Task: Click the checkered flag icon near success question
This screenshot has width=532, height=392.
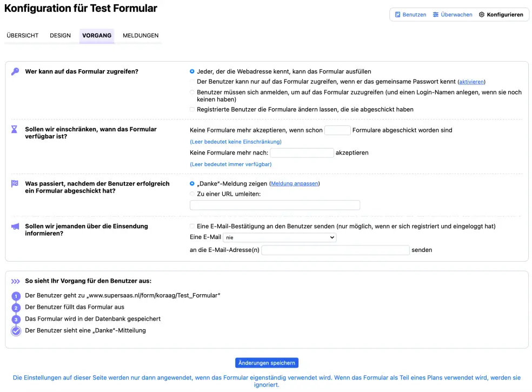Action: click(16, 183)
